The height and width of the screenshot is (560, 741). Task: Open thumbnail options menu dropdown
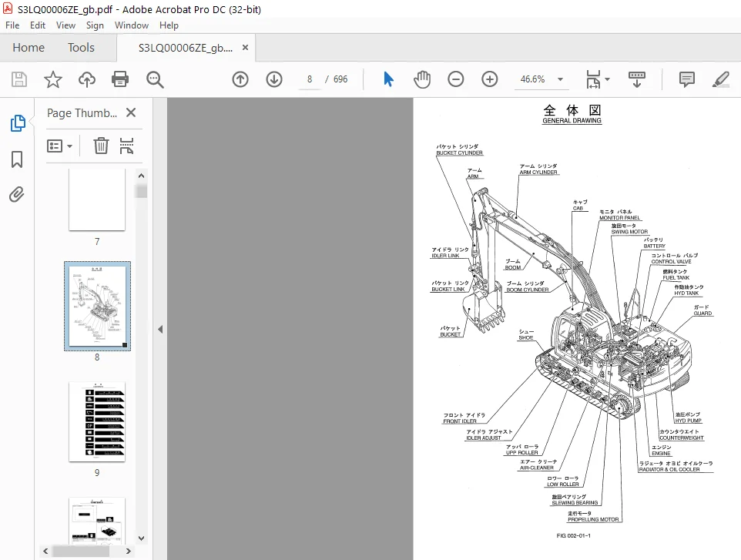click(59, 146)
